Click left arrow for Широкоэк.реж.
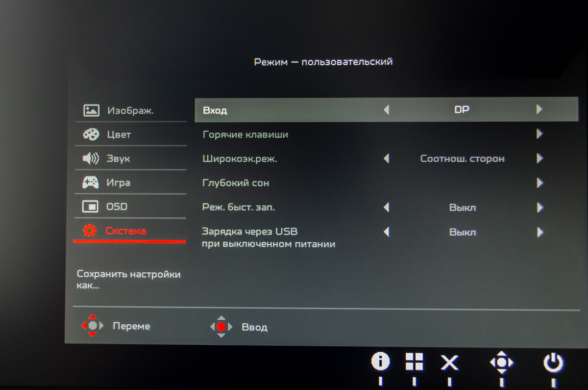The width and height of the screenshot is (588, 390). coord(386,159)
